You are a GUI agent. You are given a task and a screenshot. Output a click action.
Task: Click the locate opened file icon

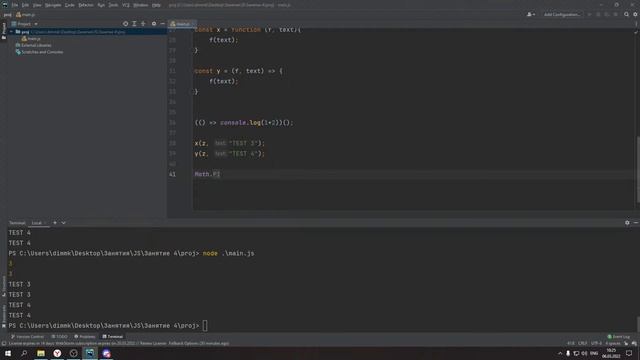[125, 24]
